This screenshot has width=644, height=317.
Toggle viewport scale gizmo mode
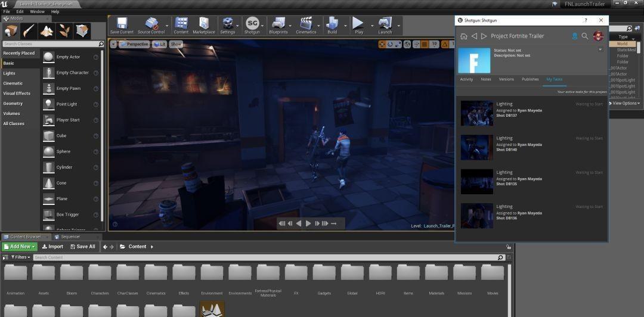tap(398, 44)
